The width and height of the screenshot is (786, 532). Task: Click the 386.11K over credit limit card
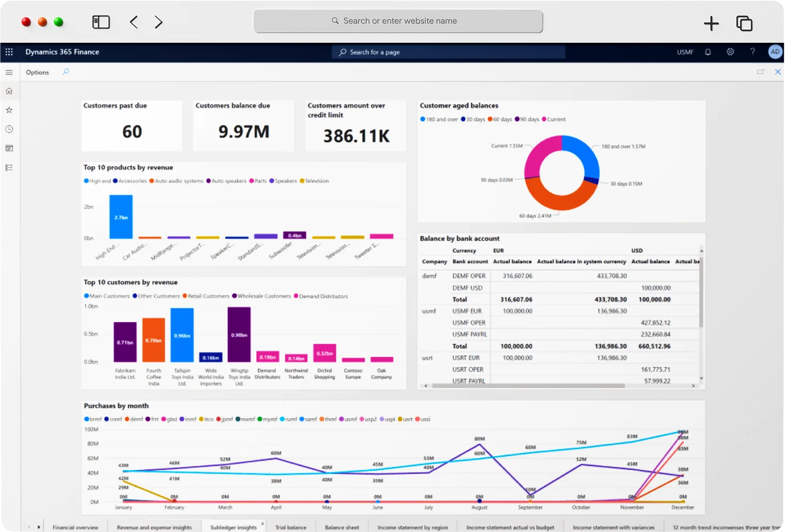point(356,126)
